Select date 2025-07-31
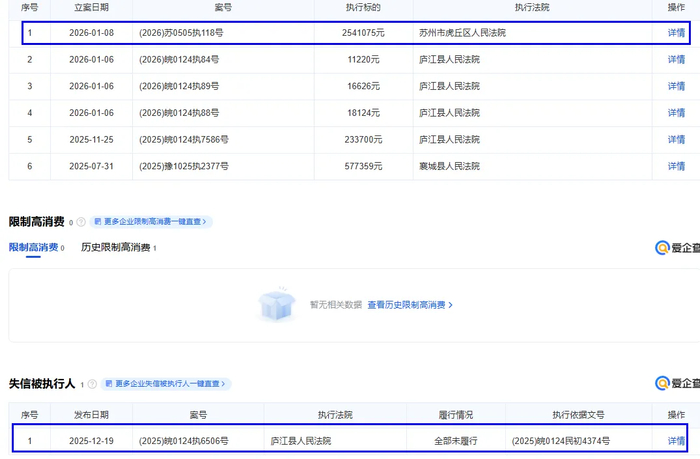 [x=92, y=166]
